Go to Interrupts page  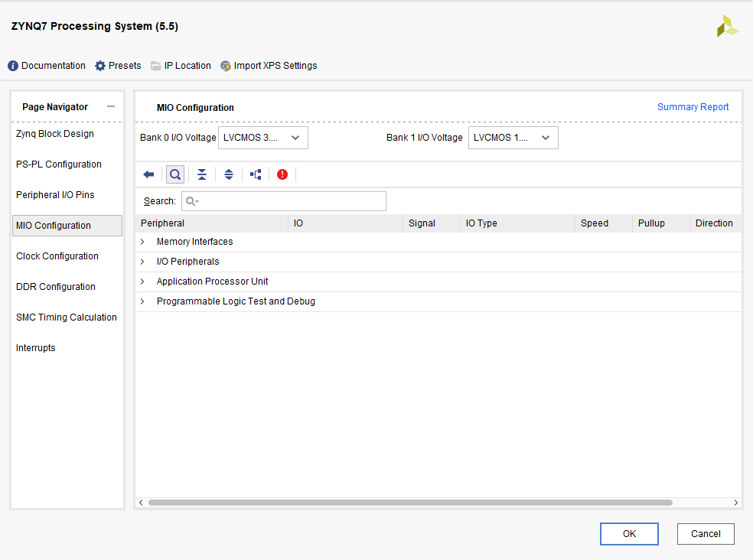pyautogui.click(x=35, y=348)
